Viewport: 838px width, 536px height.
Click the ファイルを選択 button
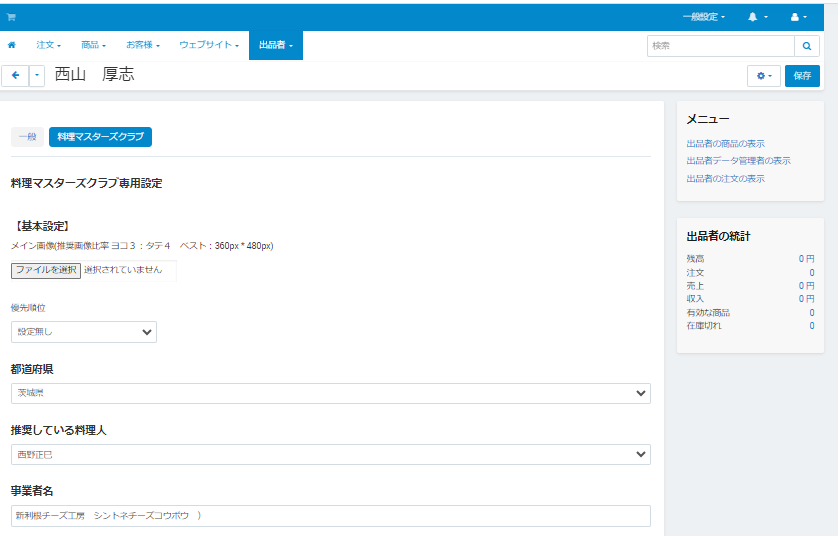click(x=46, y=270)
